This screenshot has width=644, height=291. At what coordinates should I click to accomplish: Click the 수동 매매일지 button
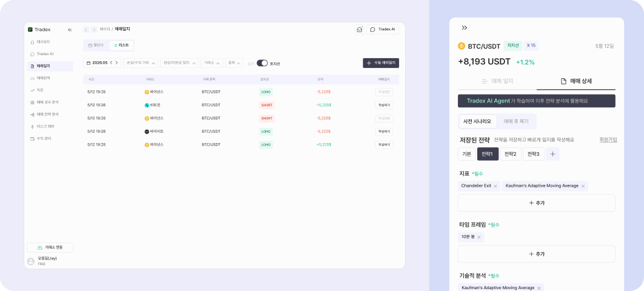[x=381, y=63]
